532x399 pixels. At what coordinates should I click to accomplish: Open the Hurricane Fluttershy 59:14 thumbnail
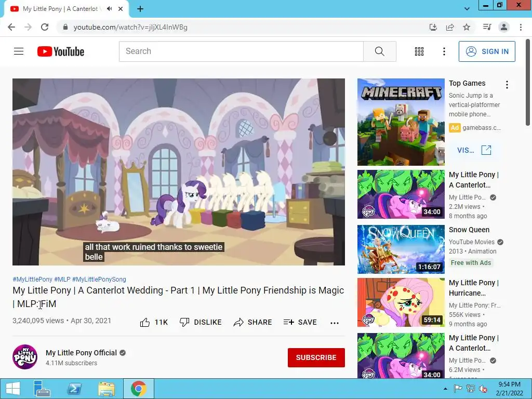point(401,302)
